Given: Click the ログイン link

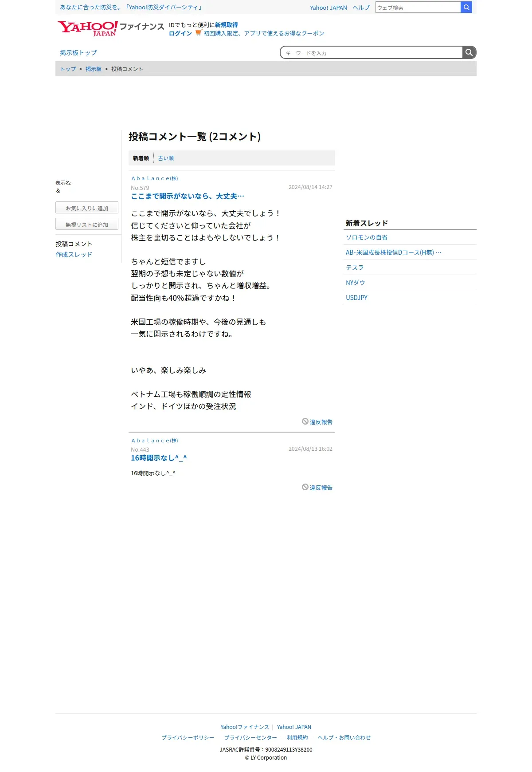Looking at the screenshot, I should point(180,33).
